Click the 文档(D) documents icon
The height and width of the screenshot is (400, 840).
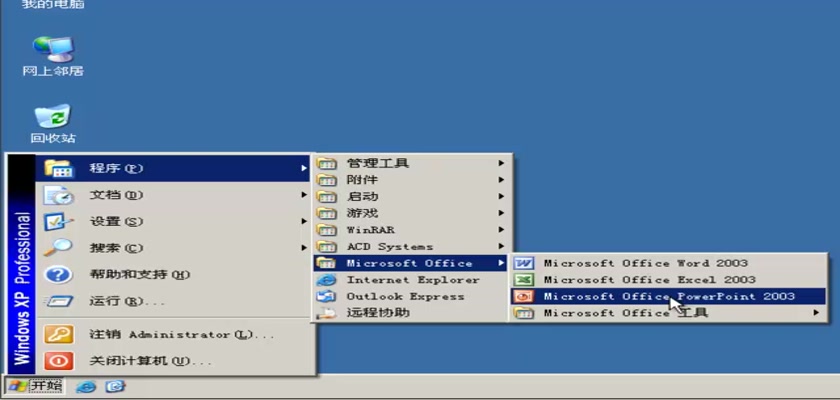pos(58,195)
